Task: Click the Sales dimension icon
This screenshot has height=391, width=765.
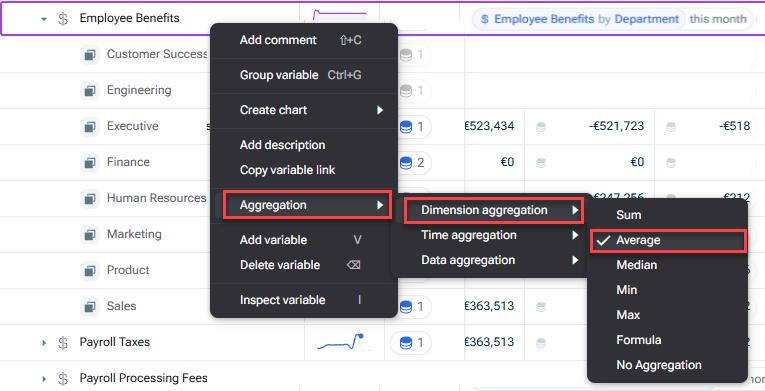Action: click(x=90, y=307)
